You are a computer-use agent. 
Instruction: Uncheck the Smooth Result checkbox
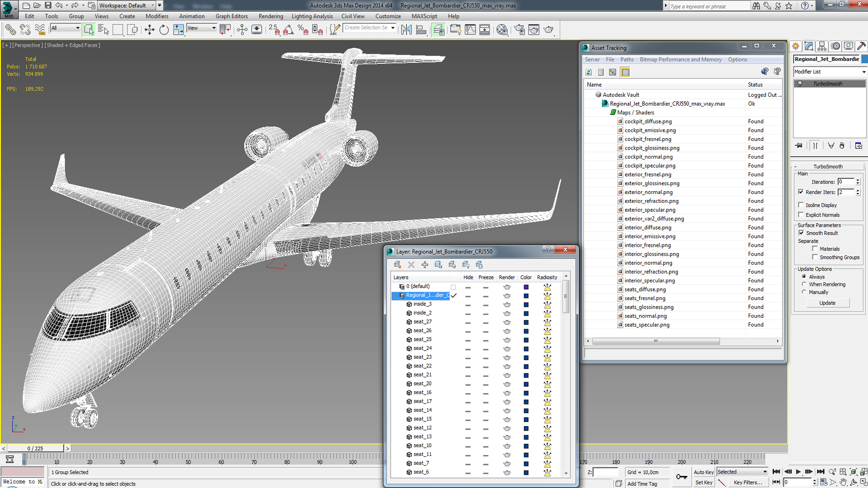801,233
